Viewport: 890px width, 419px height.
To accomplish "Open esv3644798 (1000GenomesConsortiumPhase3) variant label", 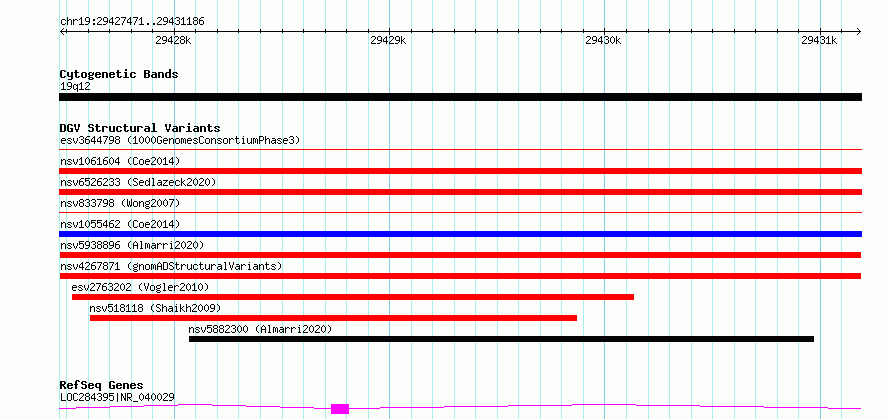I will coord(180,140).
